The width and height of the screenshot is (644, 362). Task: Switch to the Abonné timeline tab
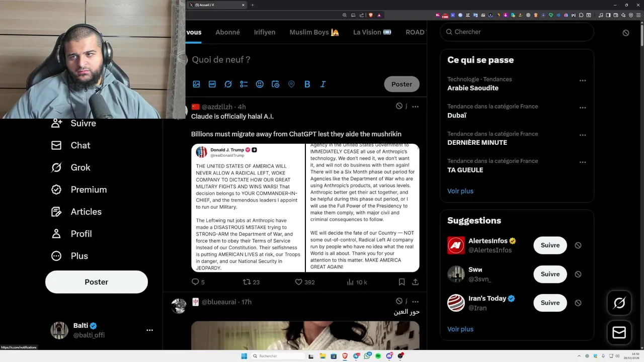pyautogui.click(x=227, y=32)
